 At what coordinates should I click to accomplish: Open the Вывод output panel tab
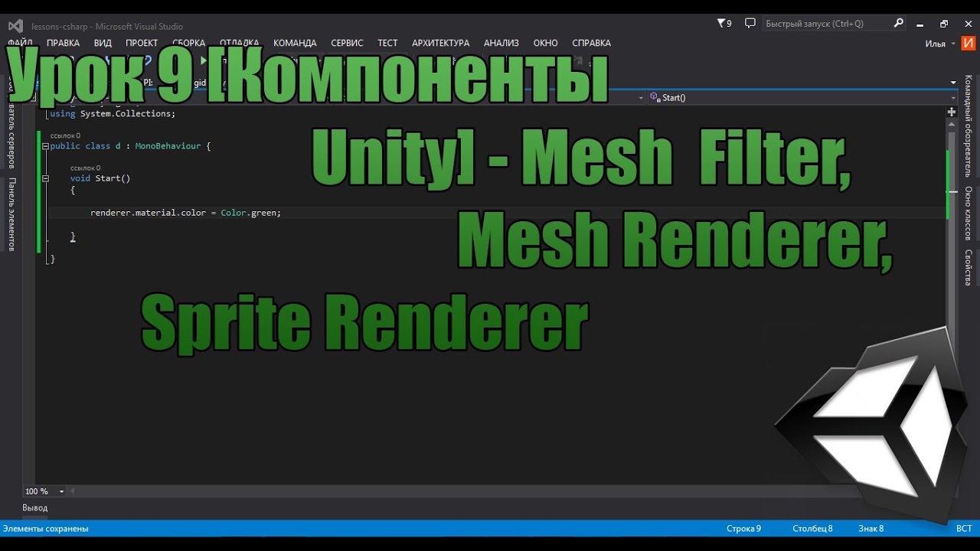[x=35, y=507]
